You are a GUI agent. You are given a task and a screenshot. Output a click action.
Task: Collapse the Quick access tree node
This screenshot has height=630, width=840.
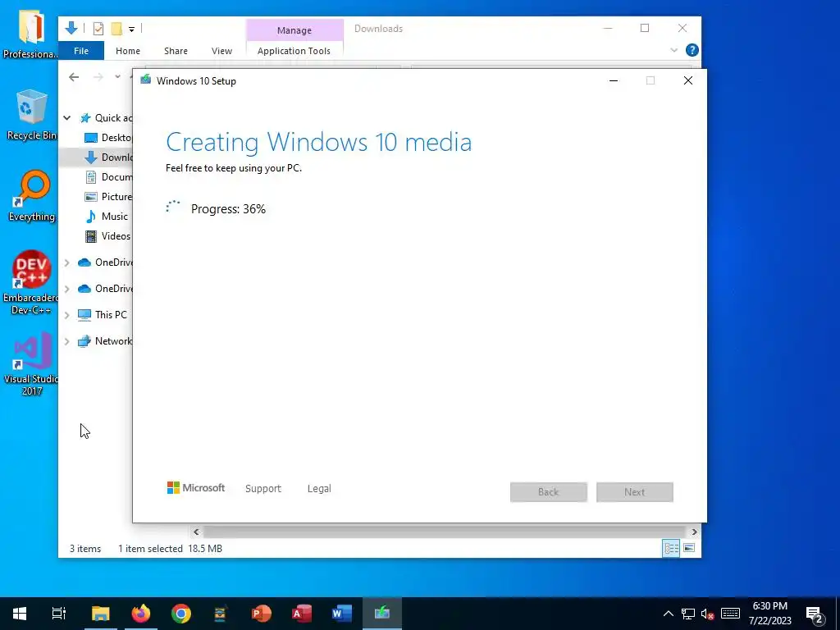67,118
